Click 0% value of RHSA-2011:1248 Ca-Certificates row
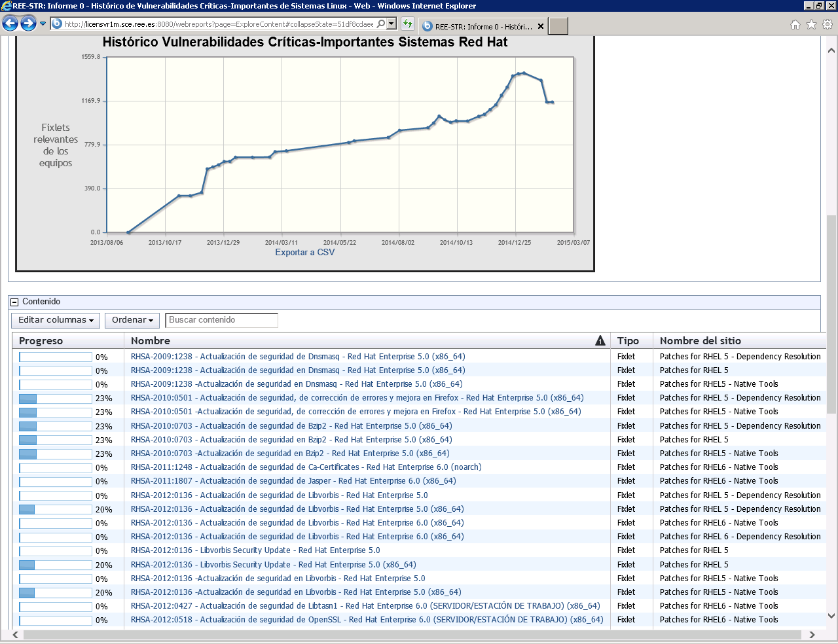 [101, 468]
